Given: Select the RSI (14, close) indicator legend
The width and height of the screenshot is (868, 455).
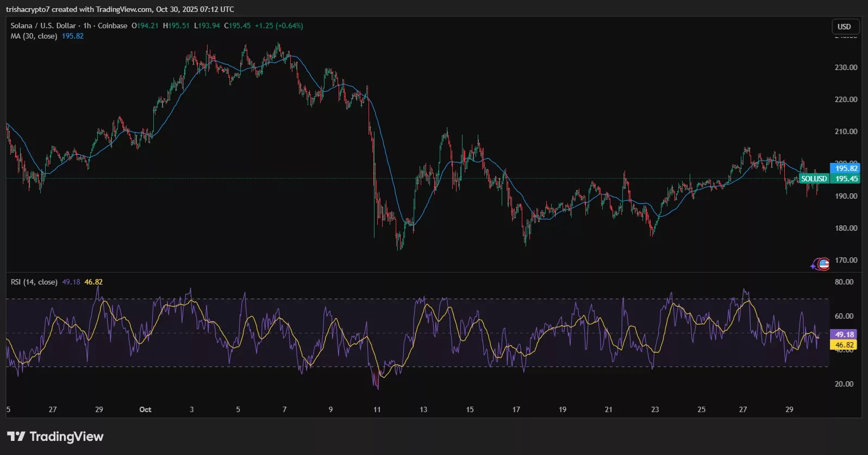Looking at the screenshot, I should pos(34,282).
